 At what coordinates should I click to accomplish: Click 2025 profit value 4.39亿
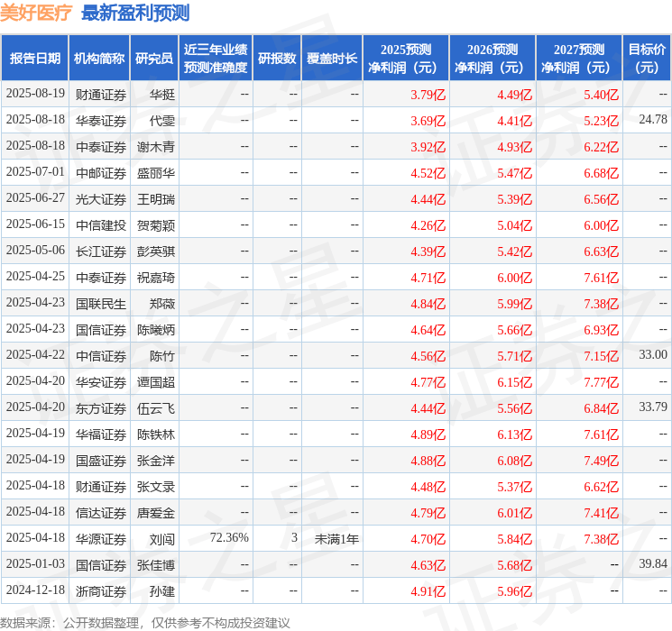tap(428, 251)
